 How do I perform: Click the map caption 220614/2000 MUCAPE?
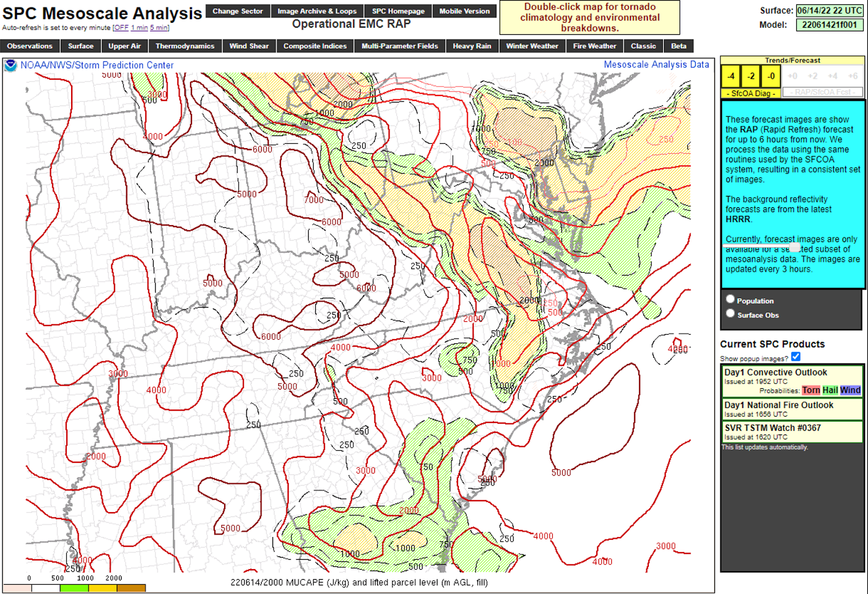pos(359,583)
